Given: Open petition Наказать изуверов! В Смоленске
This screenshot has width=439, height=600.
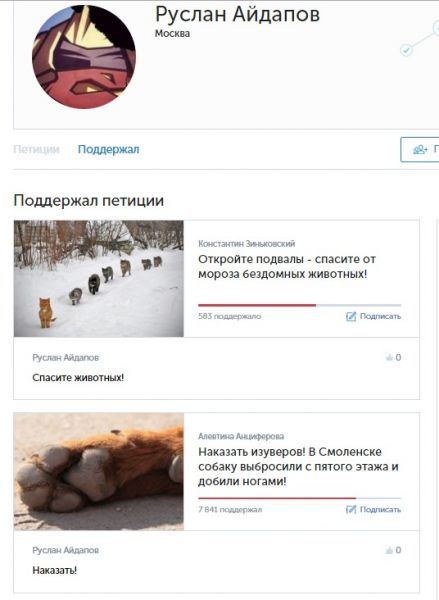Looking at the screenshot, I should (x=298, y=466).
